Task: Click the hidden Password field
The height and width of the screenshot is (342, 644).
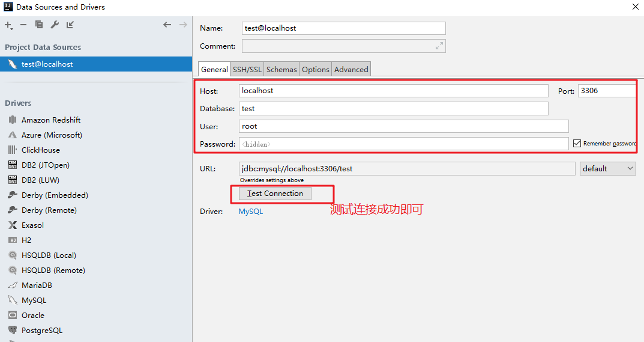Action: (404, 144)
